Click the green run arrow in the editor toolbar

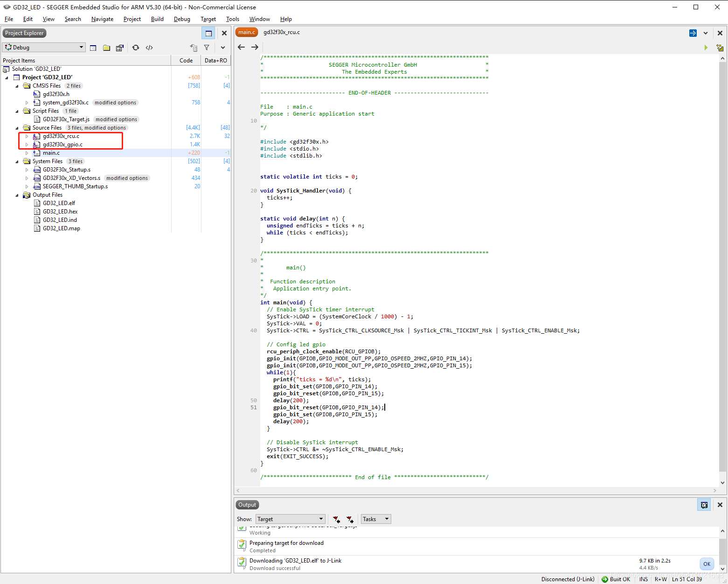(x=706, y=48)
